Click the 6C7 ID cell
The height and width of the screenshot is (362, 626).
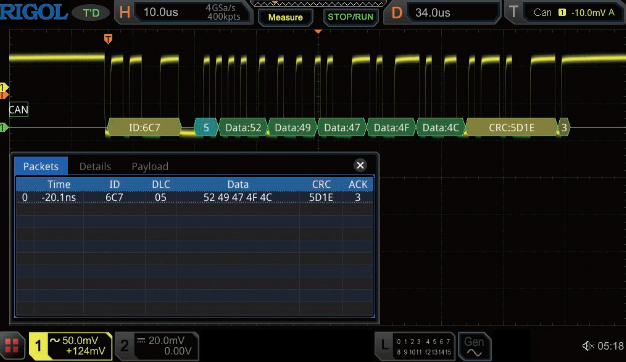pyautogui.click(x=115, y=197)
